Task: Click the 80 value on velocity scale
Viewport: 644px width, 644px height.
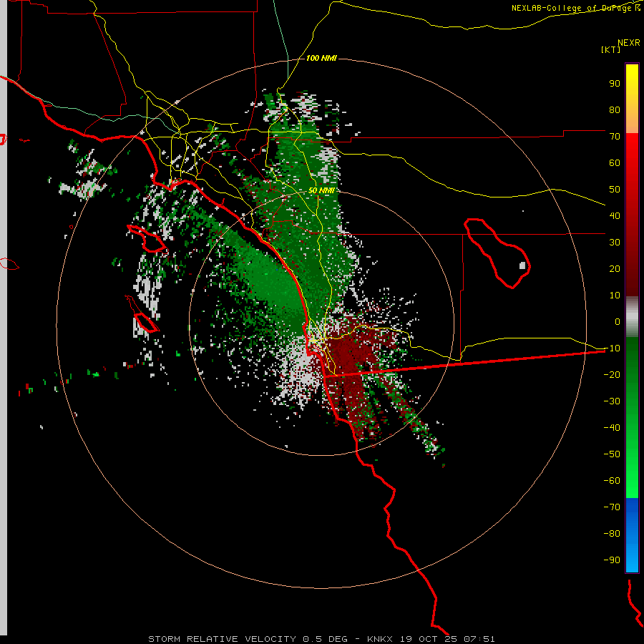Action: [x=615, y=110]
